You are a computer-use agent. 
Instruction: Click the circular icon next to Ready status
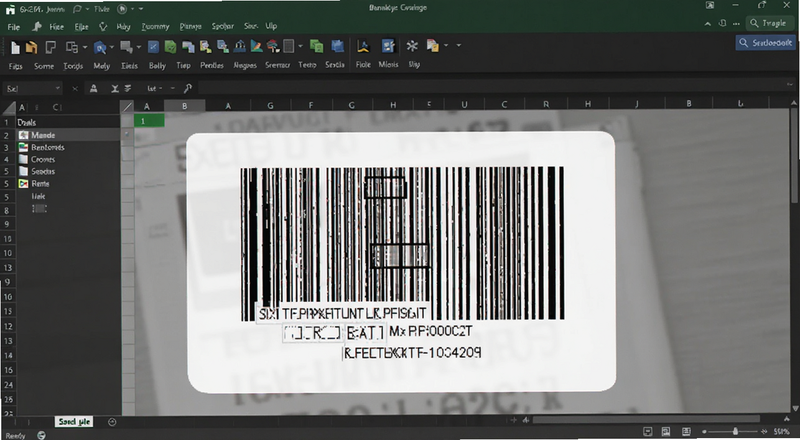pos(41,435)
